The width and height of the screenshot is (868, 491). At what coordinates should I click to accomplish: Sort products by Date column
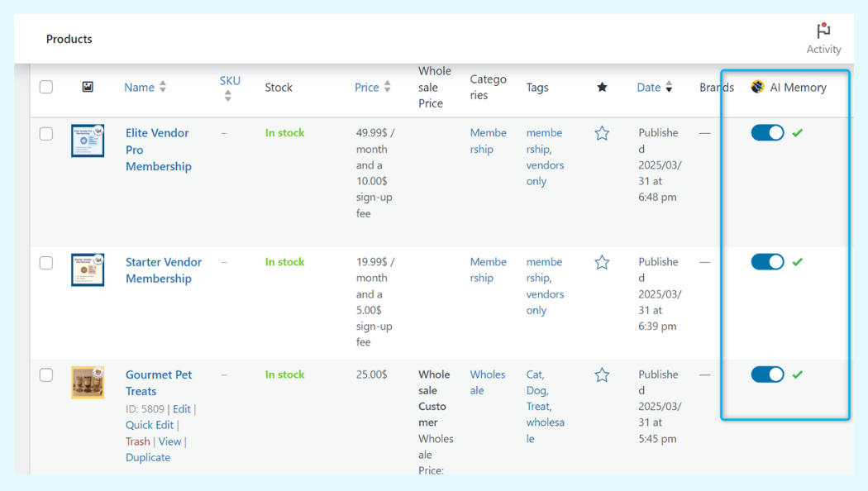(x=648, y=87)
